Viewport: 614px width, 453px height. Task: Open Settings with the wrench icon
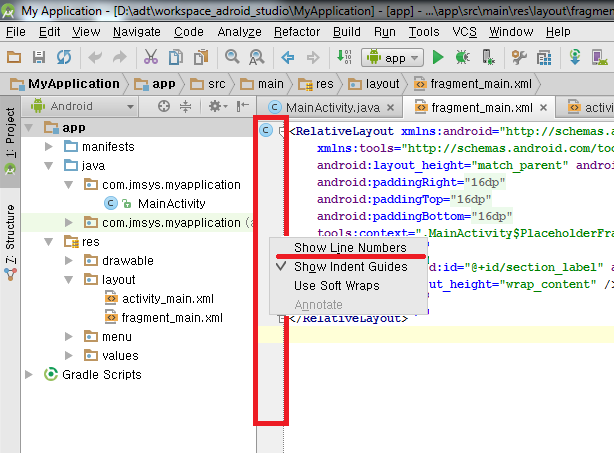(x=519, y=58)
